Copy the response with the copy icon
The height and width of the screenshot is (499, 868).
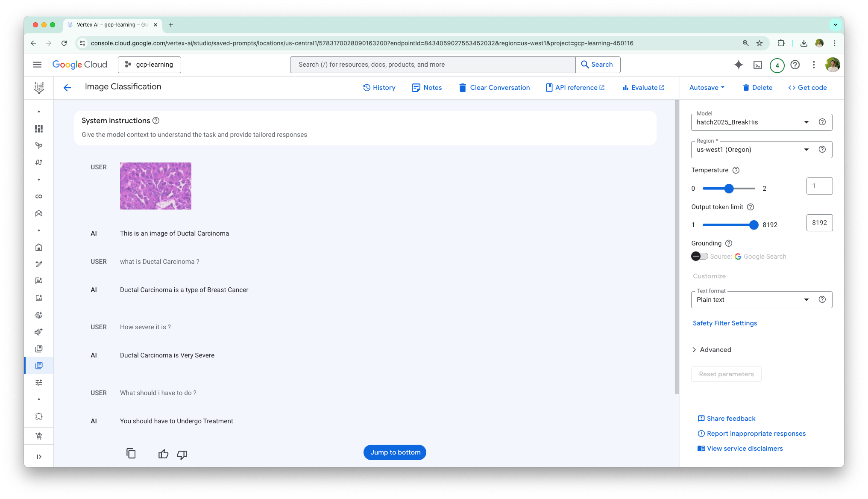[131, 453]
